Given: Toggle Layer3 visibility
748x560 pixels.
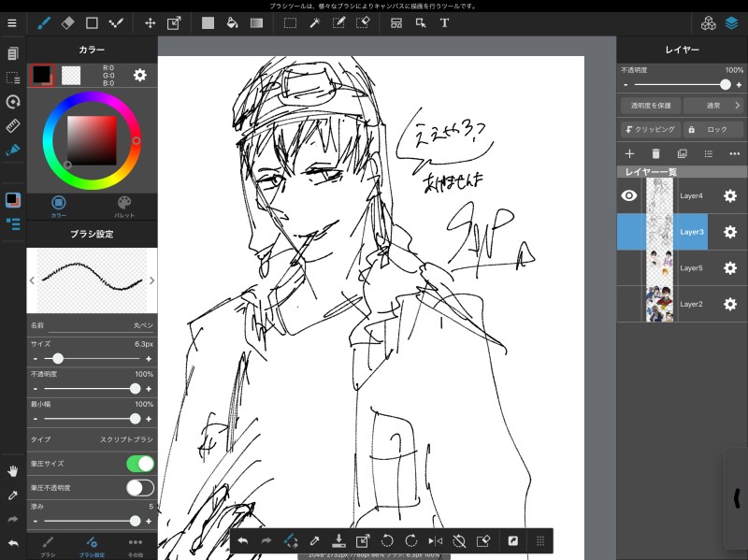Looking at the screenshot, I should [629, 232].
